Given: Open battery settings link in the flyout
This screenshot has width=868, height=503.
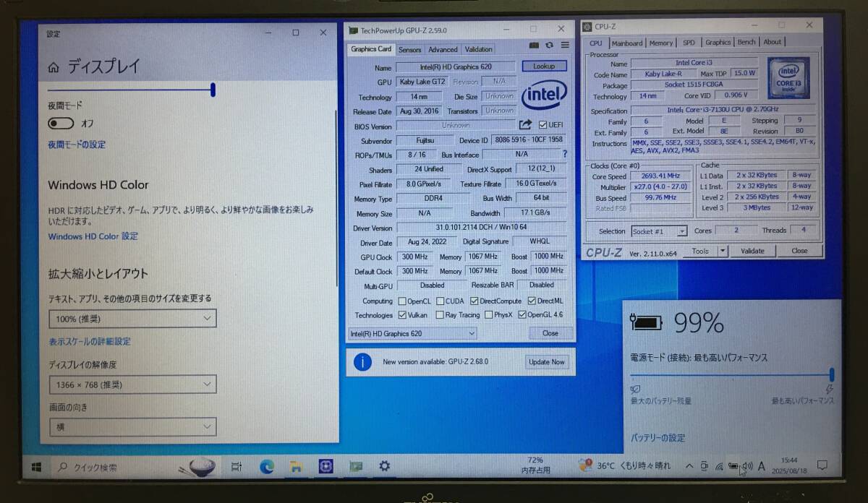Looking at the screenshot, I should coord(658,437).
